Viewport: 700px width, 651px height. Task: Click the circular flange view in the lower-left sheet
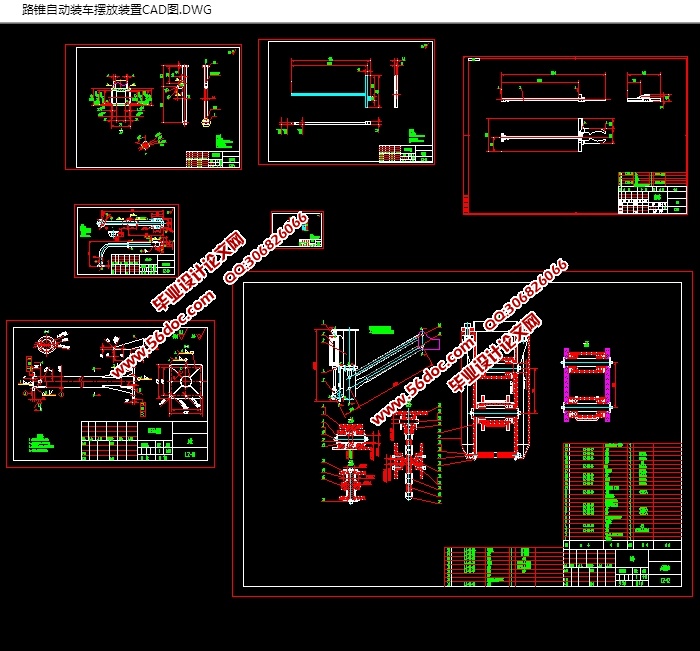[45, 344]
